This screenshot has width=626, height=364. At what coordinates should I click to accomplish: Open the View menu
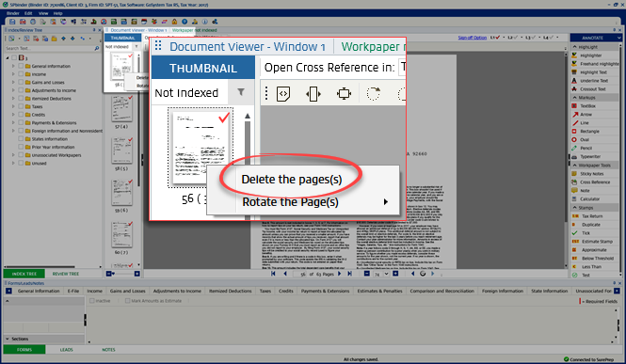coord(43,13)
